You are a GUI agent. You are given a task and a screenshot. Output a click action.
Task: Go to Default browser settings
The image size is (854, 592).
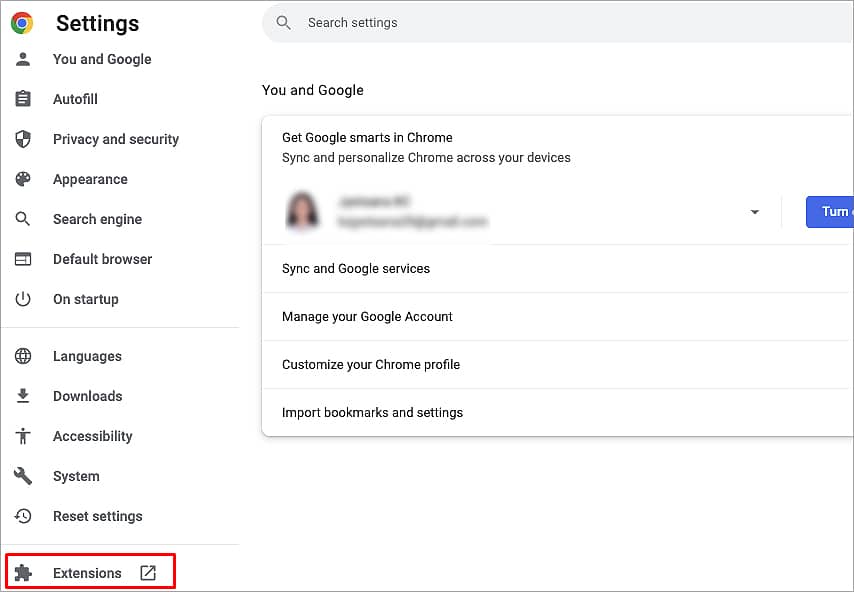102,259
